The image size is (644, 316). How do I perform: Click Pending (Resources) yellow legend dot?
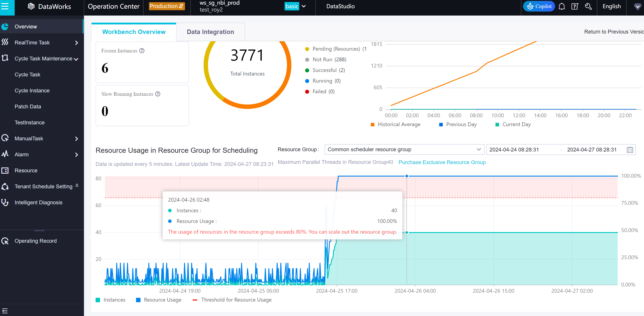[x=307, y=49]
